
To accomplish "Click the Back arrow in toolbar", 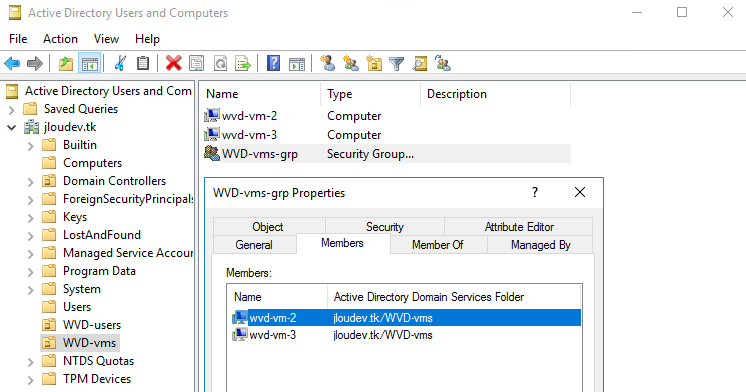I will click(x=12, y=63).
